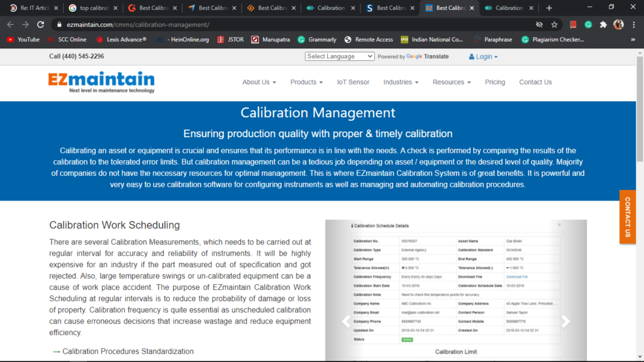Open the Select Language dropdown
The height and width of the screenshot is (362, 644).
click(x=340, y=56)
